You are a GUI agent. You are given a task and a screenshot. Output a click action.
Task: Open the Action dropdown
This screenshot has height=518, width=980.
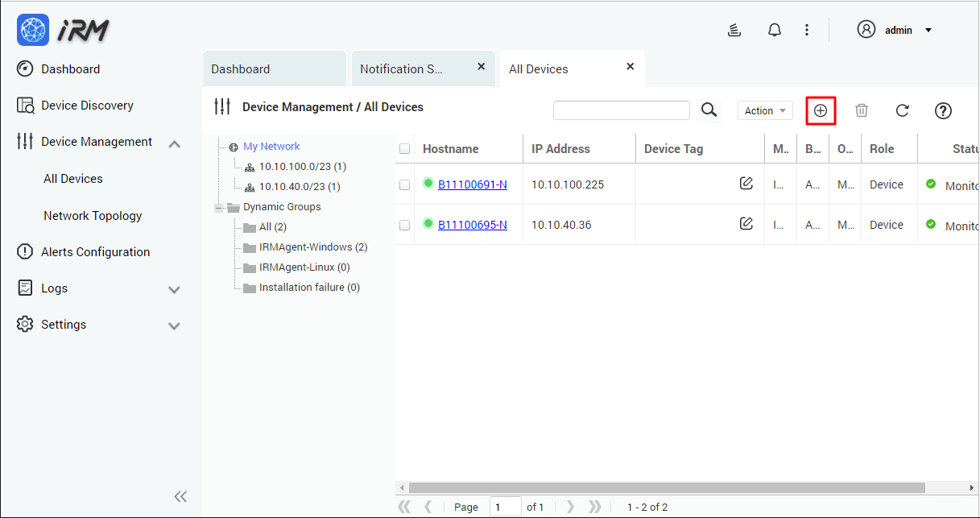(764, 110)
